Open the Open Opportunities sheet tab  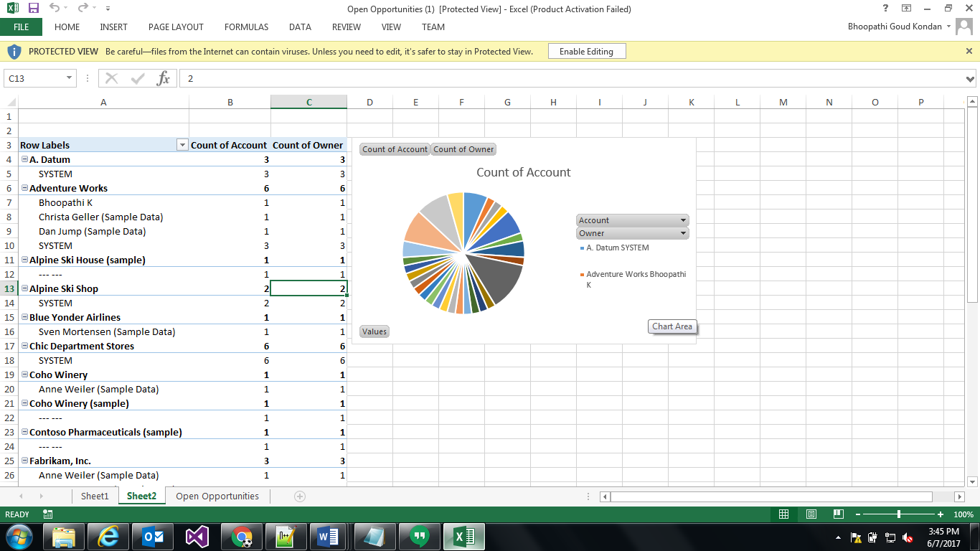(x=217, y=496)
